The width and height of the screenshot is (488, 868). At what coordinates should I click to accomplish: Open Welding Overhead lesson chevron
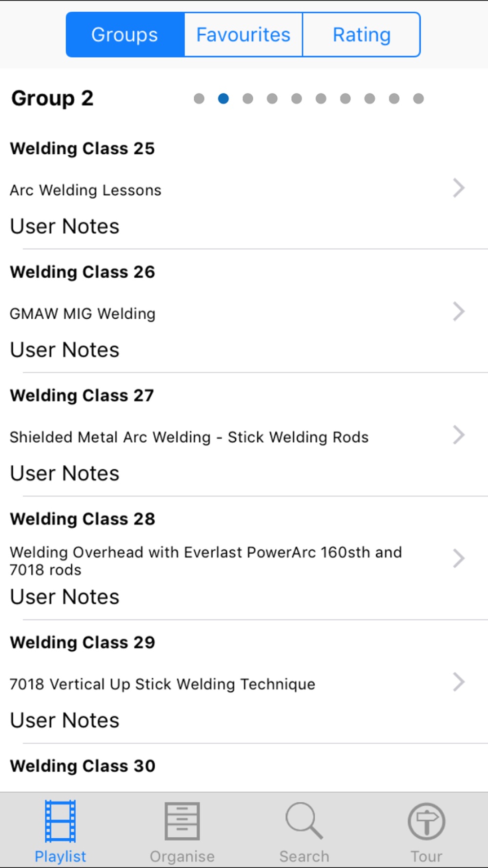pyautogui.click(x=458, y=558)
